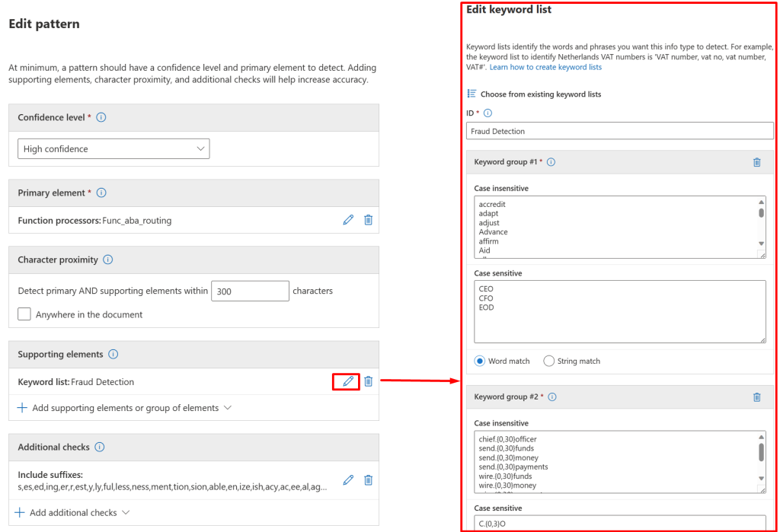Click group #2 keyword list scroll-up arrow
The height and width of the screenshot is (532, 780).
(761, 437)
